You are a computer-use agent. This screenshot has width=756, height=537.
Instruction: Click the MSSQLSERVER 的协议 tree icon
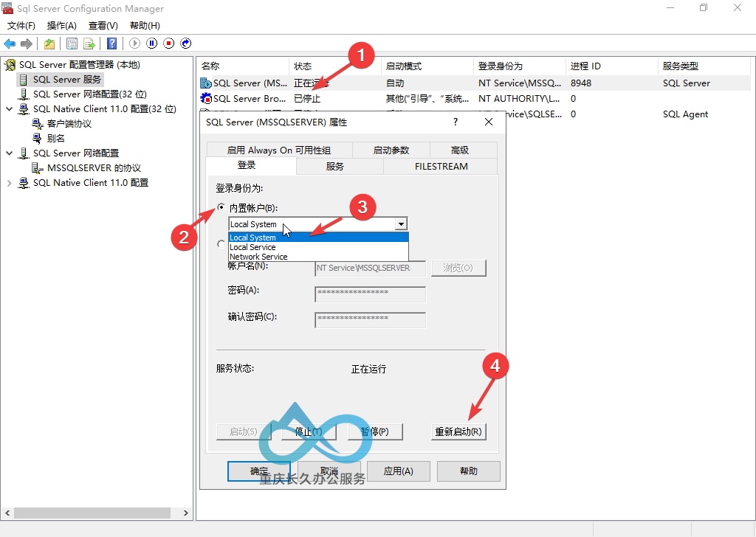[x=37, y=168]
